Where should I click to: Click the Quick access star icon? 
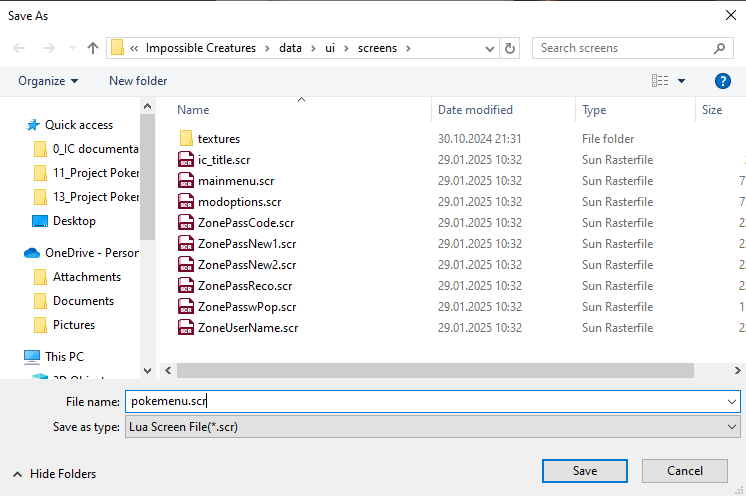click(33, 125)
